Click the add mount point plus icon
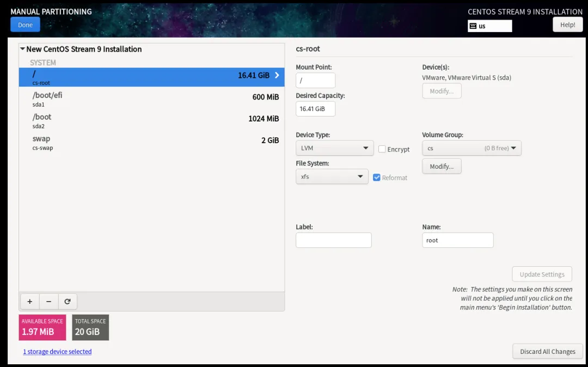Viewport: 588px width, 367px height. 30,302
